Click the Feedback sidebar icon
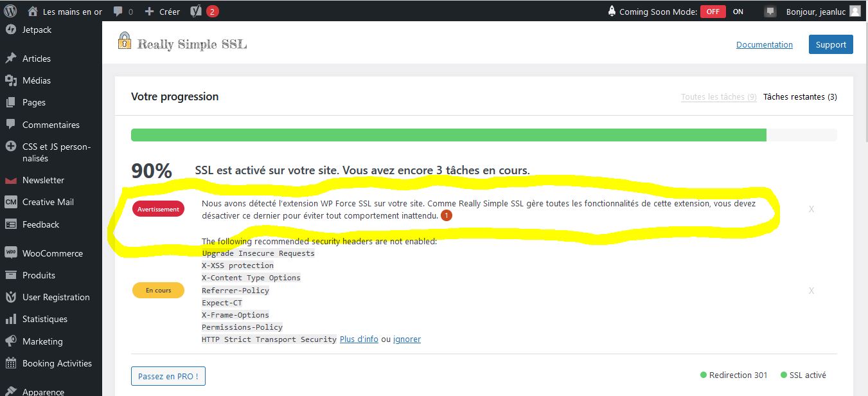 (10, 224)
